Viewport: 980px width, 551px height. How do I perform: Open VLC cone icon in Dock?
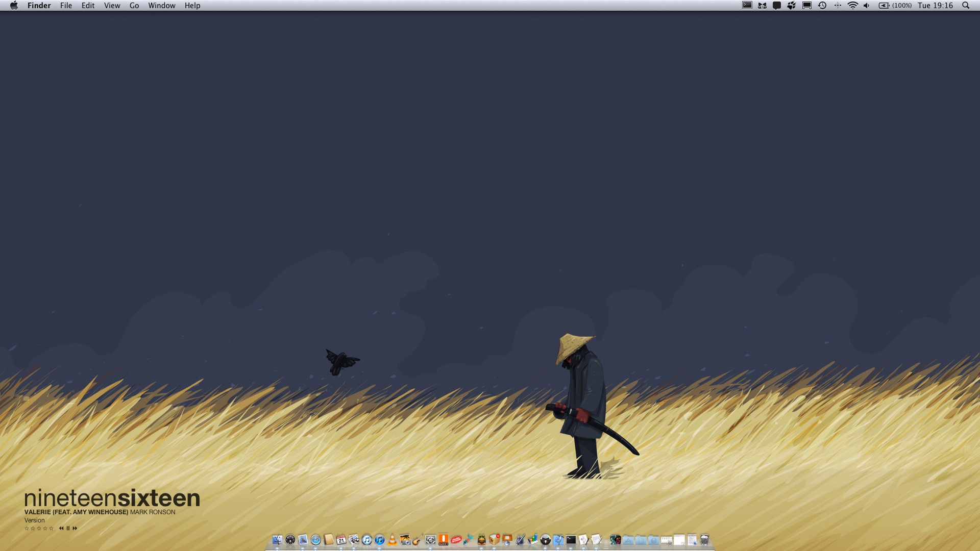coord(392,539)
